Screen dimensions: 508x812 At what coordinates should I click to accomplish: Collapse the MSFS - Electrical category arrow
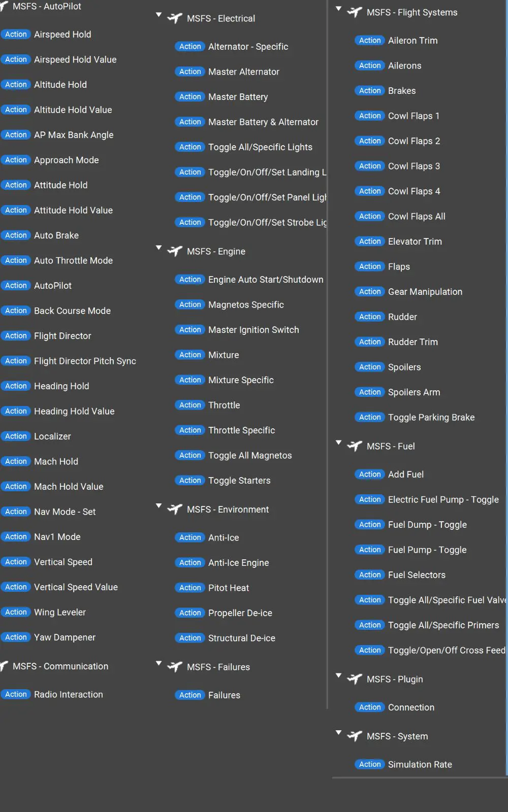tap(158, 15)
